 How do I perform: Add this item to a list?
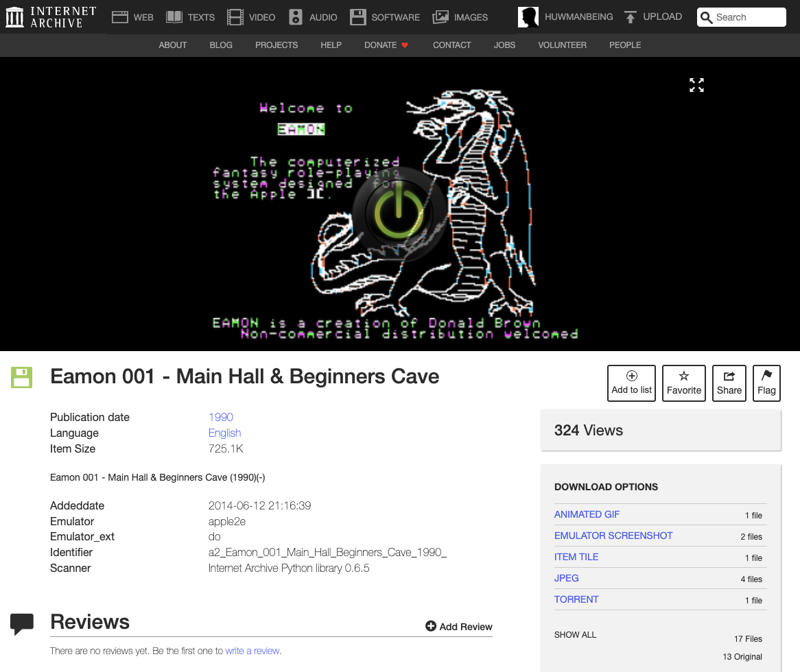click(x=632, y=383)
